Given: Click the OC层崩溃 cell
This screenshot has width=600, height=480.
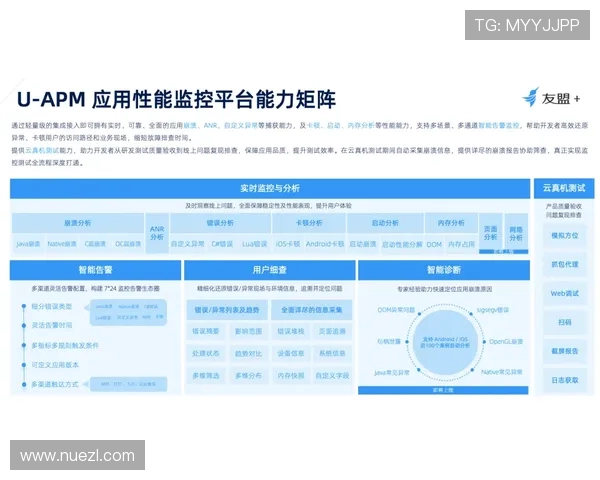Looking at the screenshot, I should tap(128, 244).
